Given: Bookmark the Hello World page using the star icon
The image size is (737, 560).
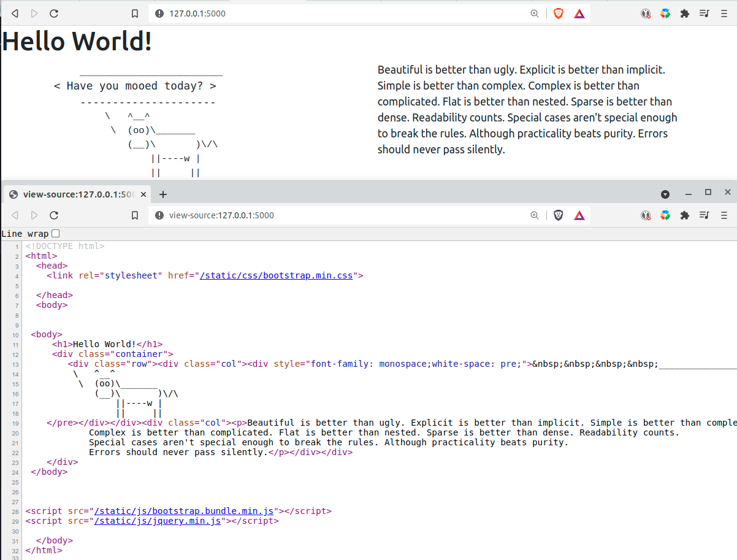Looking at the screenshot, I should coord(135,13).
